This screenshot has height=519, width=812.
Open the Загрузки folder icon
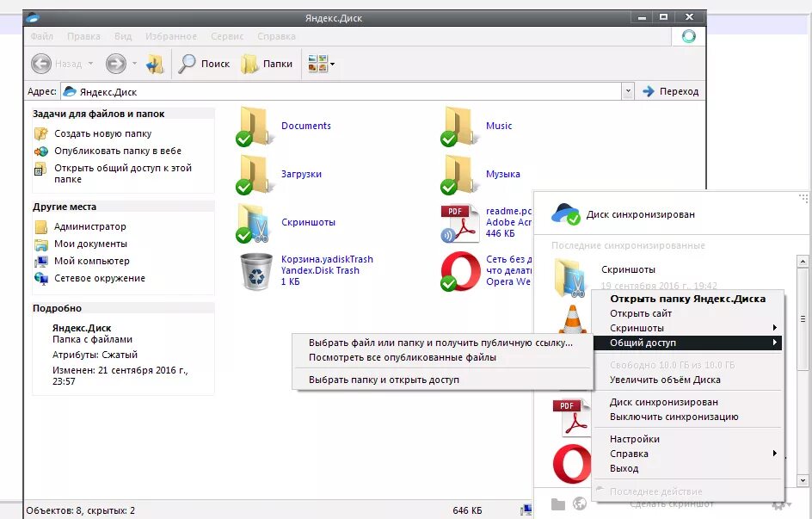(x=254, y=174)
